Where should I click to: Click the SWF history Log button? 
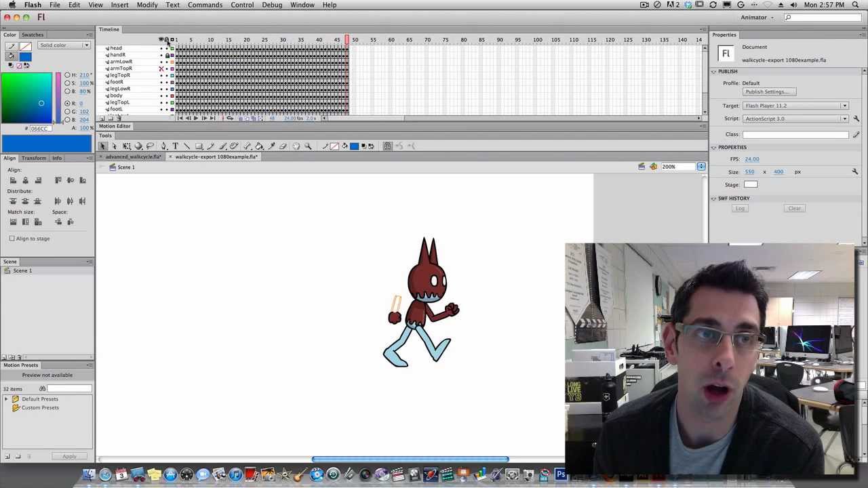[741, 208]
